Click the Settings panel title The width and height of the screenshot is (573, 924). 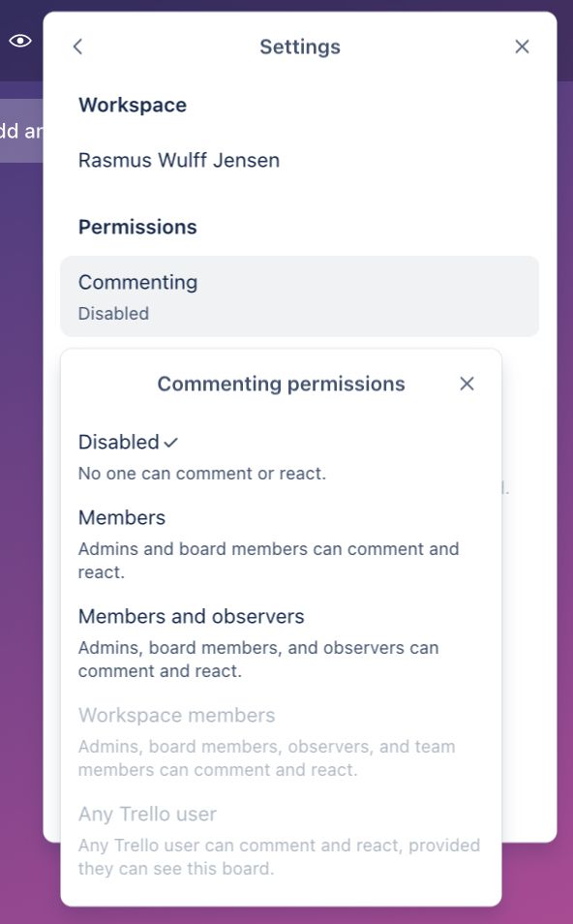[300, 46]
